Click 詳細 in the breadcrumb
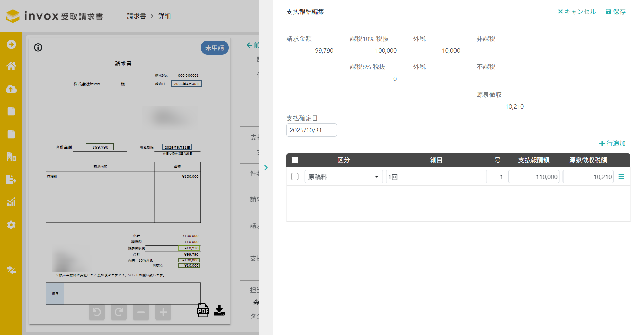 [x=164, y=16]
